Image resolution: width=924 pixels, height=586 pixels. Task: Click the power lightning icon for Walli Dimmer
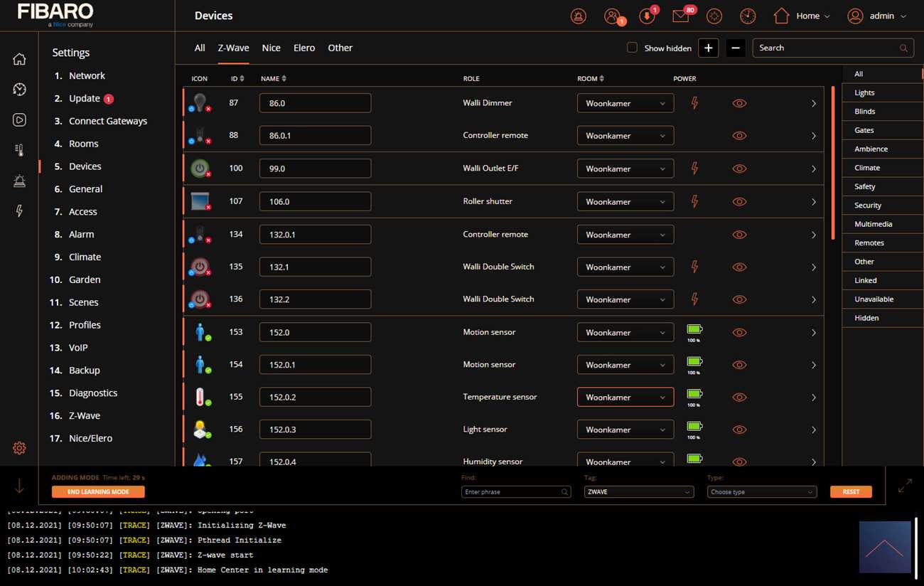coord(694,103)
